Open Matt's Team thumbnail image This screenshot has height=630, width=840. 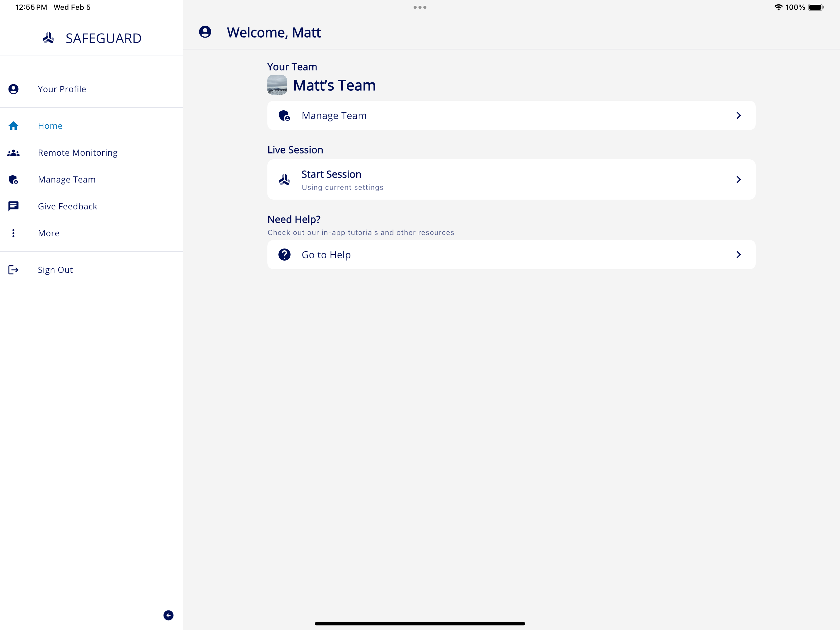tap(277, 85)
